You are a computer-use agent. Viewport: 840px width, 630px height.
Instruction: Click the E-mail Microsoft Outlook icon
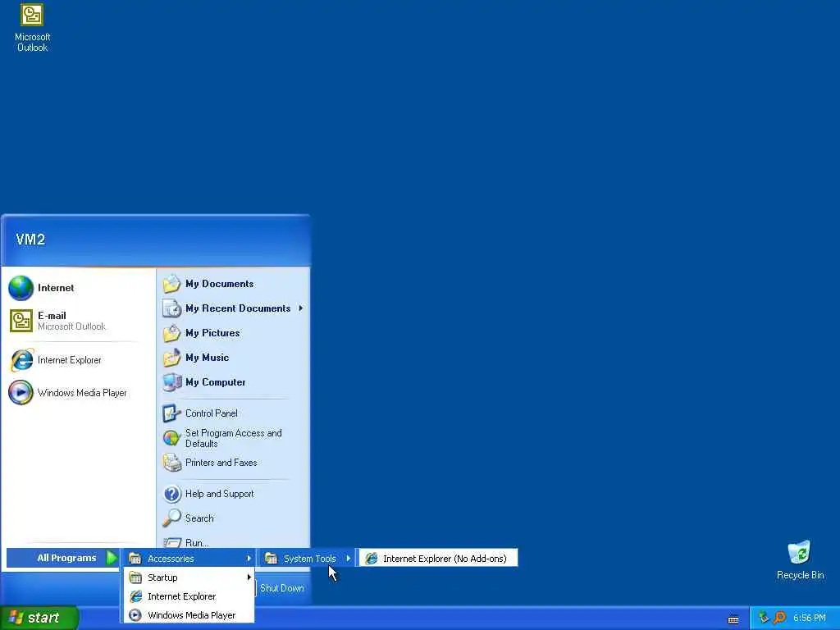21,321
